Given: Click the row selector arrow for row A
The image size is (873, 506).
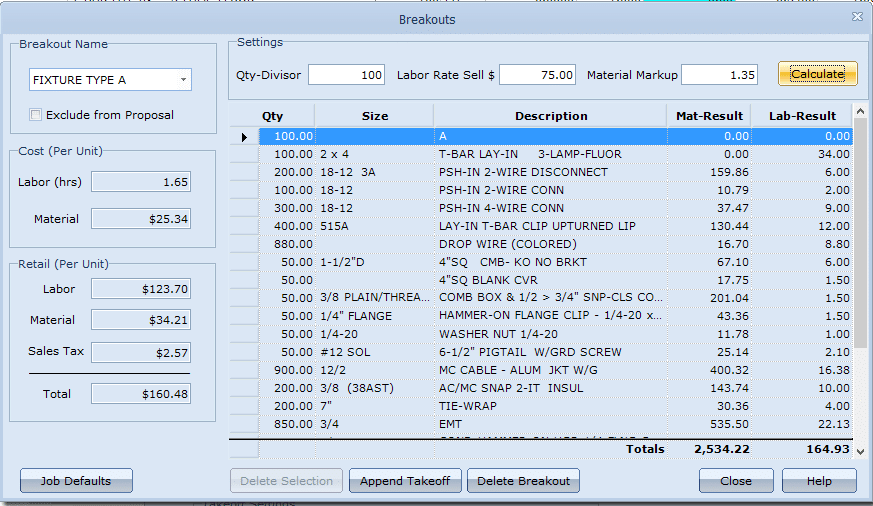Looking at the screenshot, I should [244, 136].
